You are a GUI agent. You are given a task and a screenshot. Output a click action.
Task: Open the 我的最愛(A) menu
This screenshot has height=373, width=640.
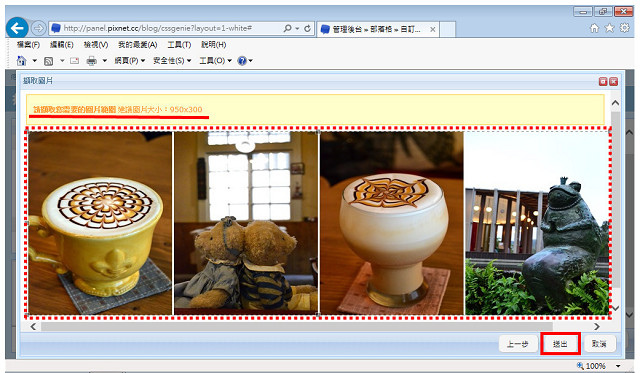tap(138, 44)
